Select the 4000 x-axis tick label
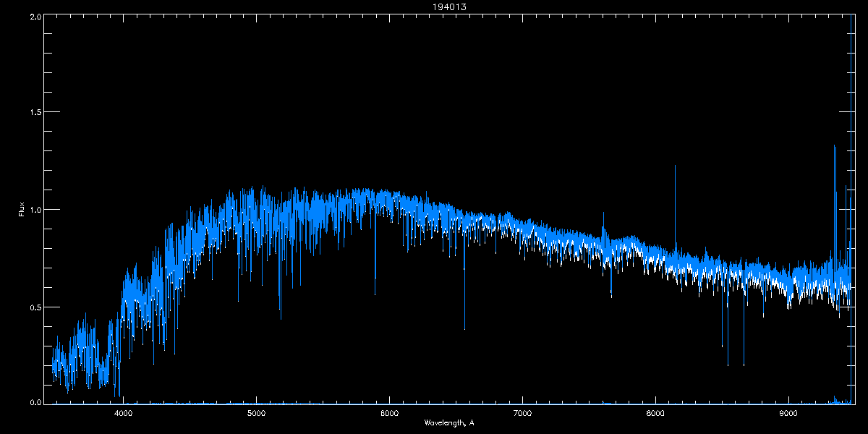This screenshot has height=434, width=868. 124,413
